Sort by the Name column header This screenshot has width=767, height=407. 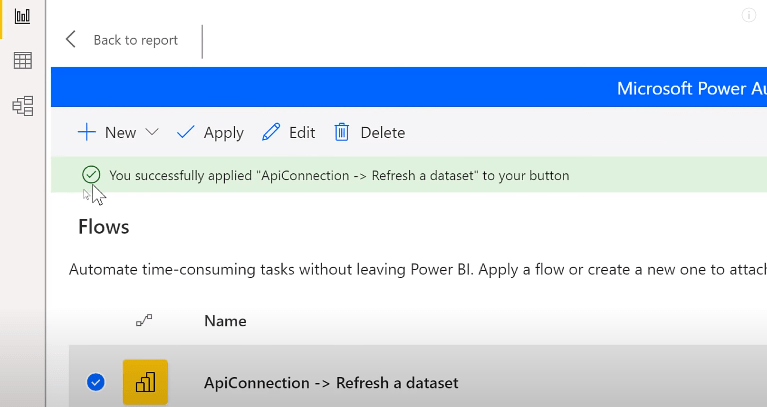[x=225, y=321]
